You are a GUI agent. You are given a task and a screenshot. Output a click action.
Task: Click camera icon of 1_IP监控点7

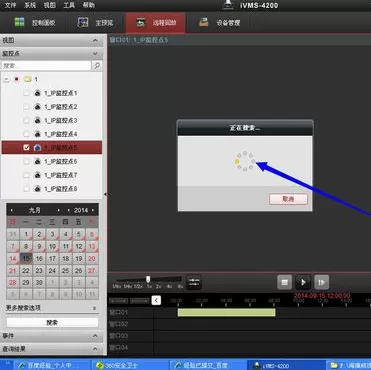click(38, 175)
